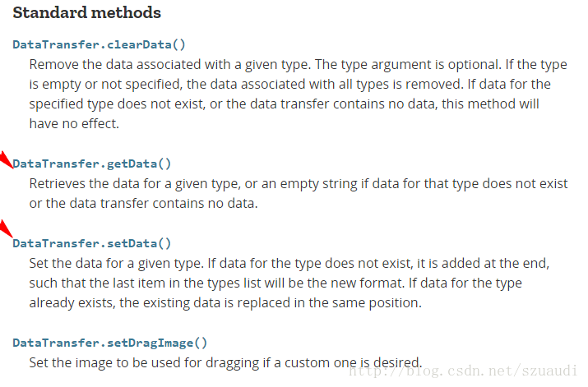Open the DataTransfer.clearData() link
588x387 pixels.
click(99, 44)
